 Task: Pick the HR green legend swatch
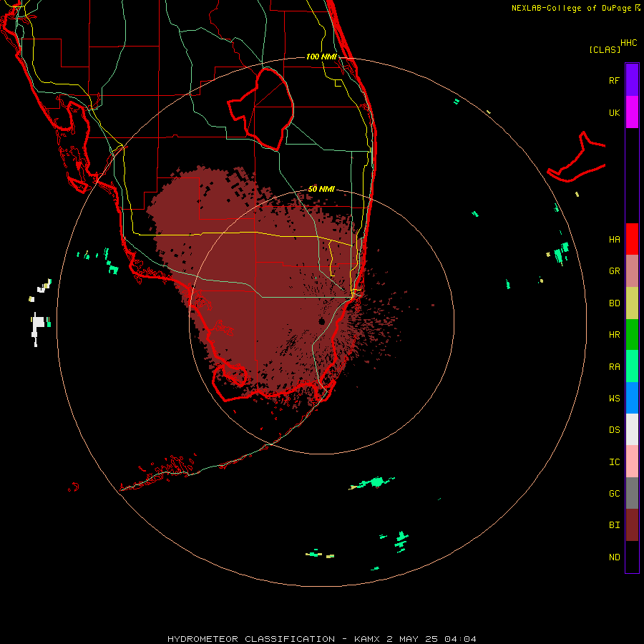pyautogui.click(x=632, y=335)
